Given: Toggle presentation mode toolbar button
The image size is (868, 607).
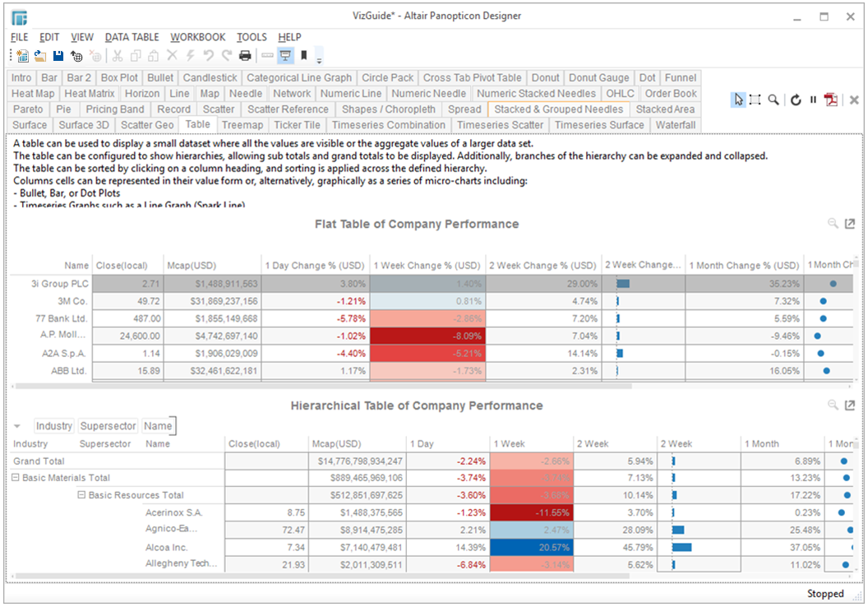Looking at the screenshot, I should click(x=286, y=56).
